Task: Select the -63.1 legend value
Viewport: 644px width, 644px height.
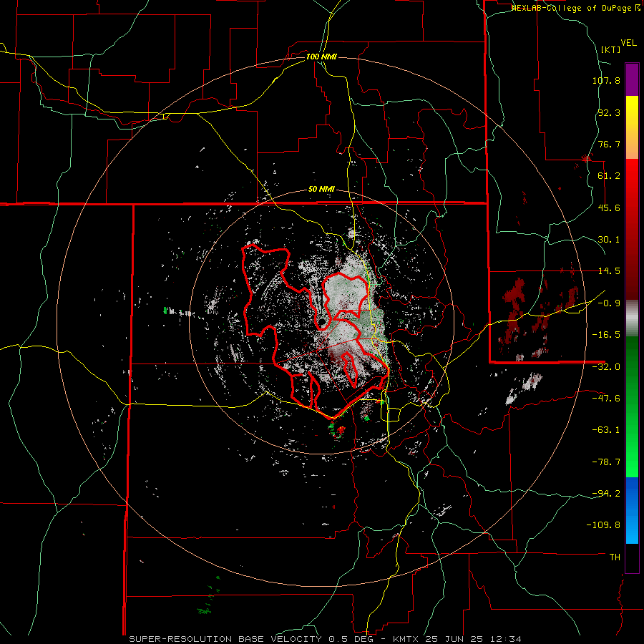Action: click(606, 430)
